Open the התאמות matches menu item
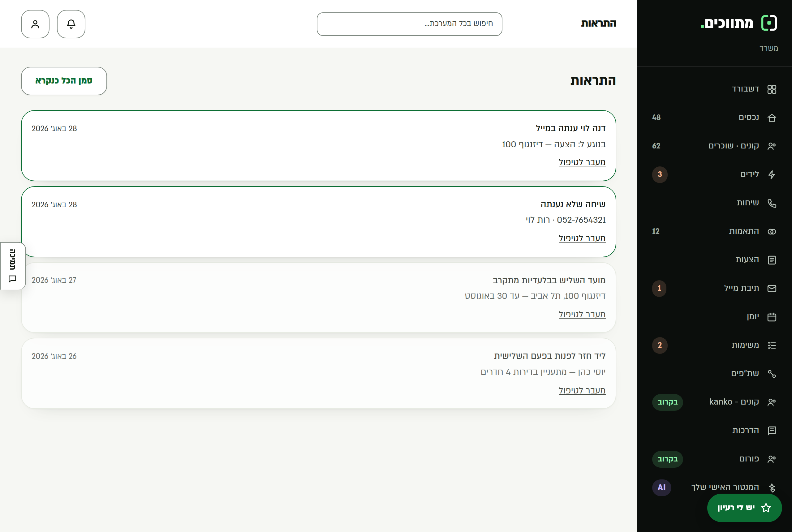 (714, 231)
